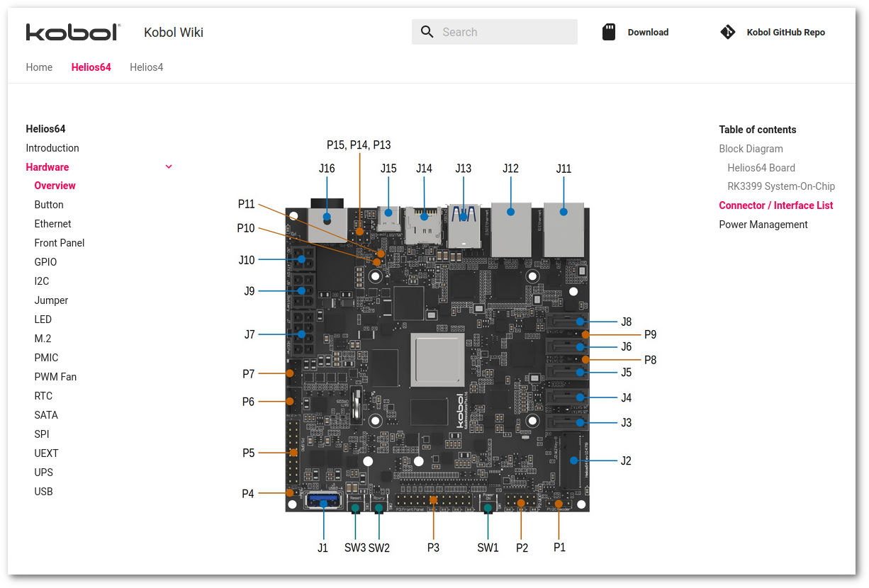Click the P3 label on diagram
This screenshot has height=588, width=869.
pyautogui.click(x=433, y=548)
